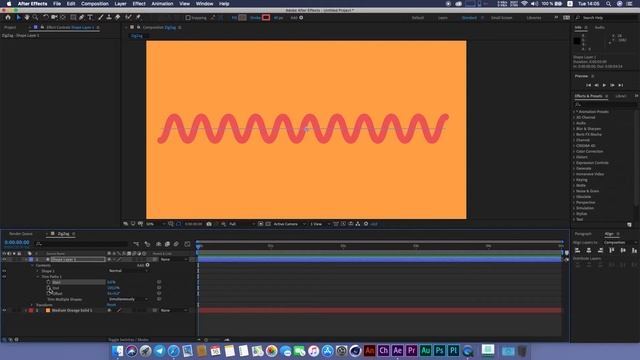Click the Composition Mini-Flowchart icon in timeline
The width and height of the screenshot is (640, 360).
pyautogui.click(x=136, y=244)
